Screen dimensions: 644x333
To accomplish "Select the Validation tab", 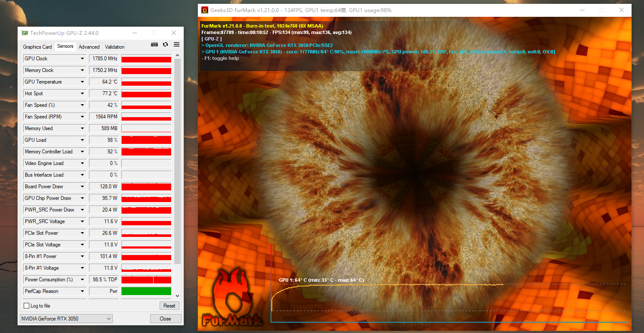I will click(114, 47).
